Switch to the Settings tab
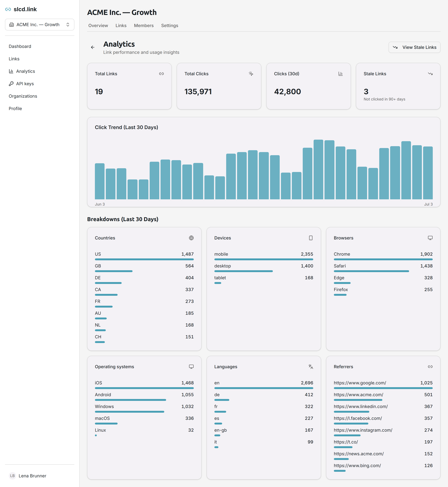Viewport: 448px width, 487px height. click(x=169, y=26)
